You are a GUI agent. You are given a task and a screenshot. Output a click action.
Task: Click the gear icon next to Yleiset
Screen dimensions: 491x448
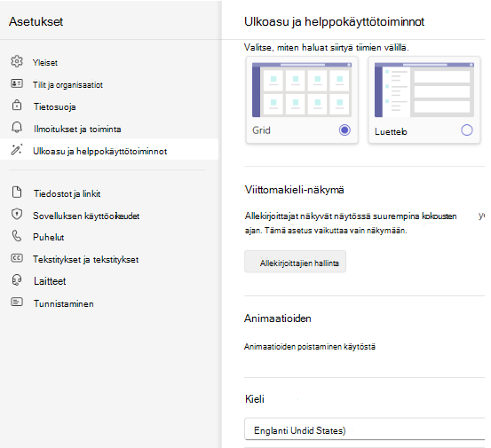[x=17, y=61]
